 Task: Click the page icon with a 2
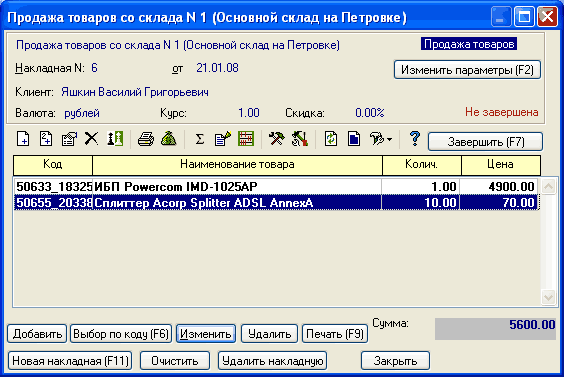[x=46, y=139]
